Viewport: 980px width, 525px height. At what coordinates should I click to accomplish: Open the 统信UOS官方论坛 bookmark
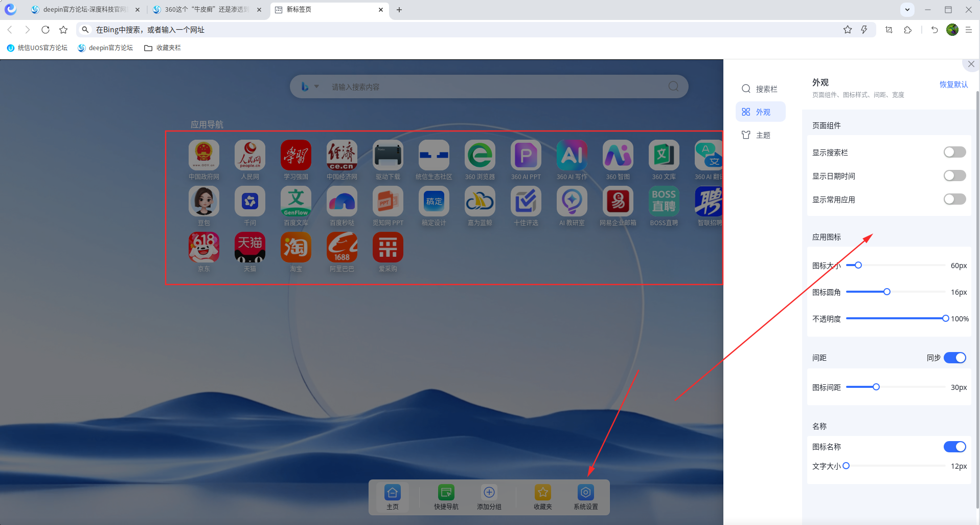37,48
